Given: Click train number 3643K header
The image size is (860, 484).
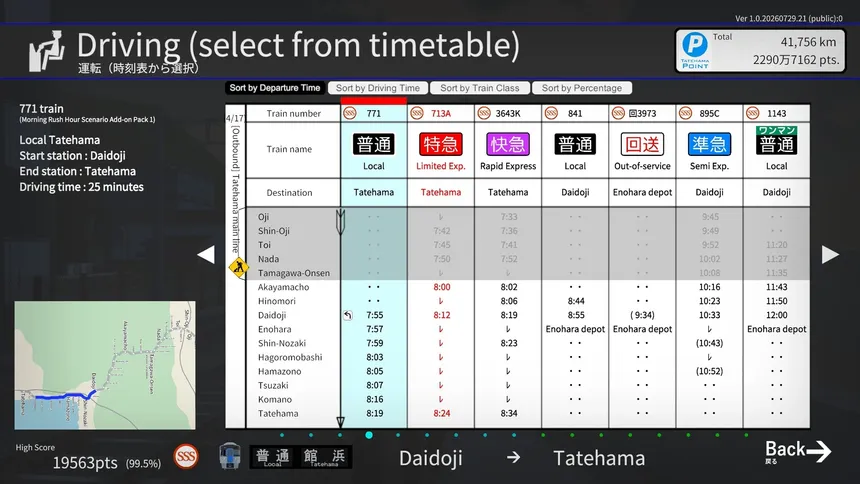Looking at the screenshot, I should coord(508,113).
